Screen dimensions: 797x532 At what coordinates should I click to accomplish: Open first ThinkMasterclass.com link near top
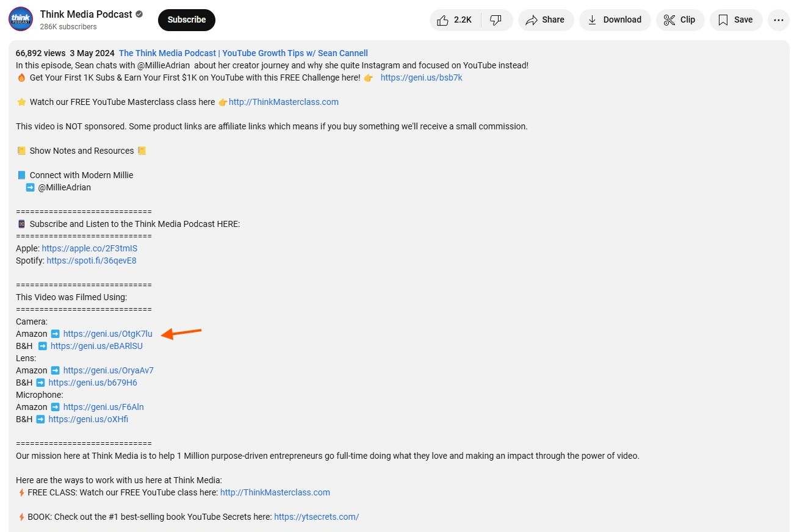(284, 102)
